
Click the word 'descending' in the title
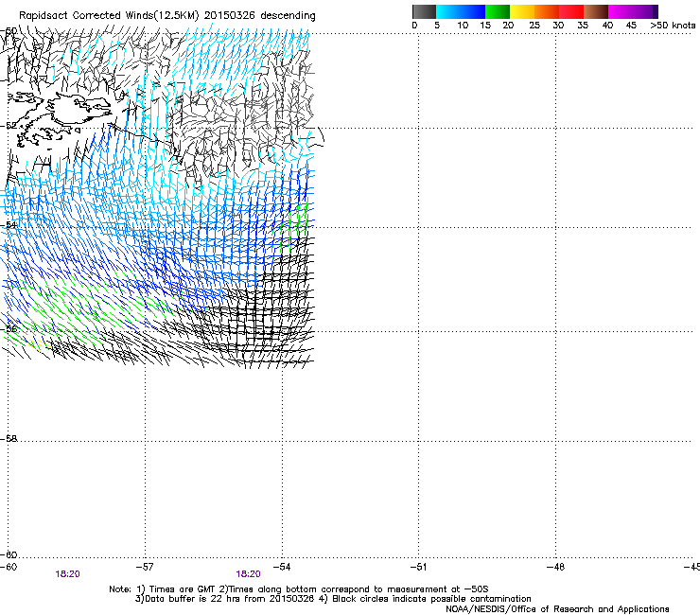(288, 16)
